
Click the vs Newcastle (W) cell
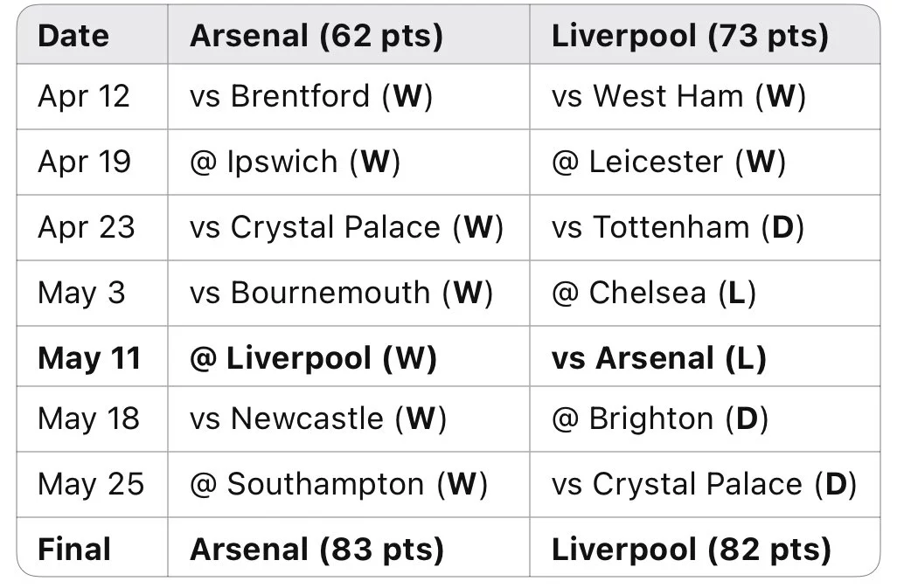(x=318, y=419)
